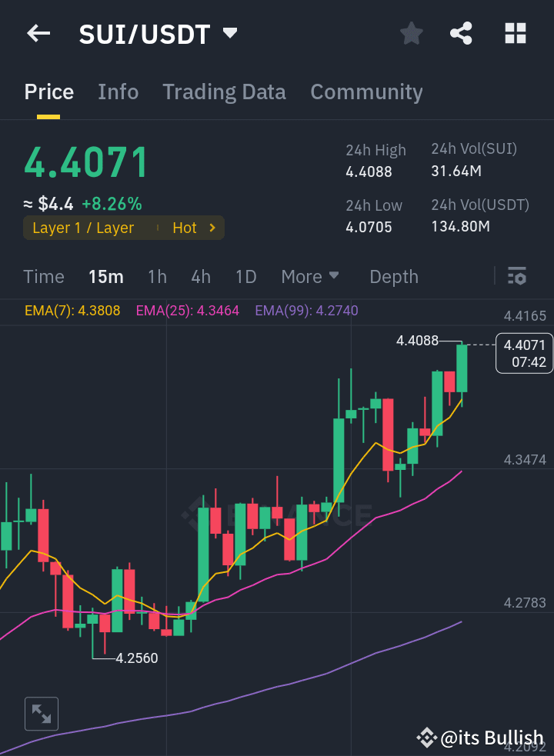Click the 4.4071 price marker on chart
The height and width of the screenshot is (756, 554).
coord(524,353)
